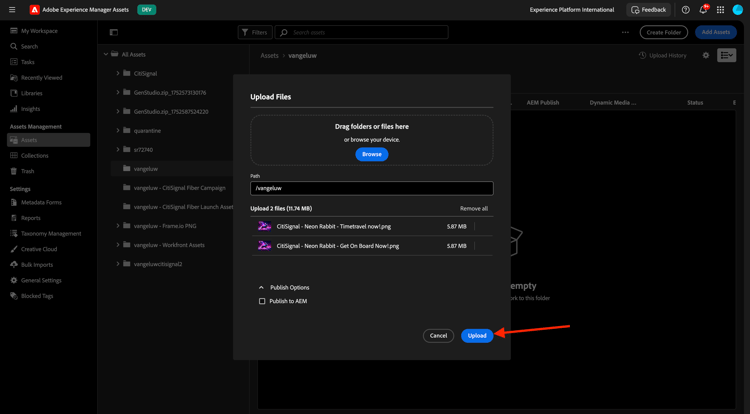750x414 pixels.
Task: Click the Status column header
Action: 695,102
